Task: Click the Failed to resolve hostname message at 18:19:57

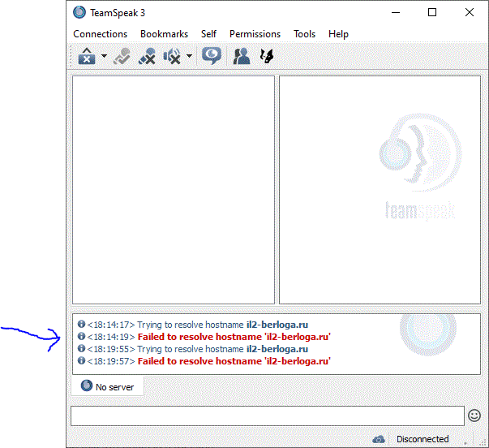Action: [234, 361]
